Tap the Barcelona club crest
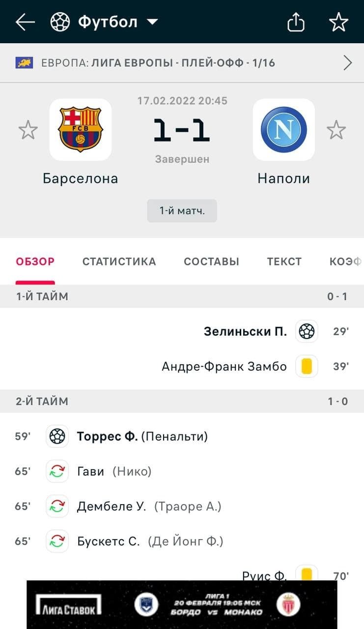364x629 pixels. point(80,130)
